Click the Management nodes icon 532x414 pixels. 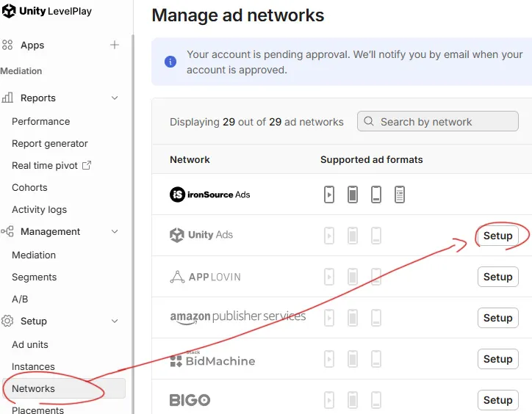7,231
